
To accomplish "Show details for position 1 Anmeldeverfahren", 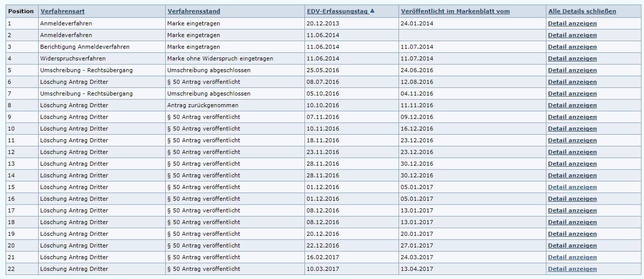I will click(572, 23).
